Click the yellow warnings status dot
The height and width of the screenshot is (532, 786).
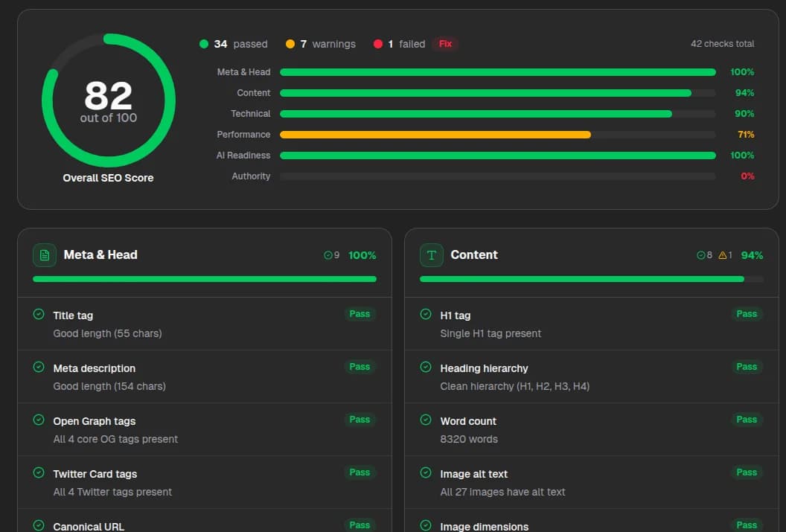pos(290,44)
